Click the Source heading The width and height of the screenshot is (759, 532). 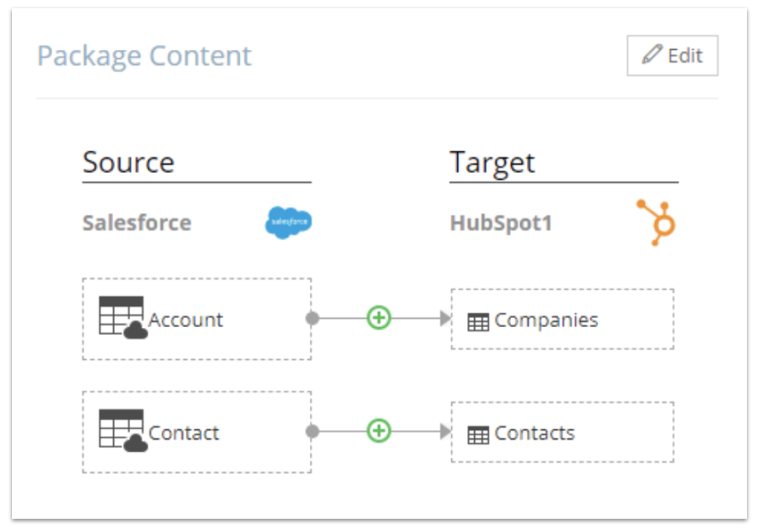(x=129, y=162)
